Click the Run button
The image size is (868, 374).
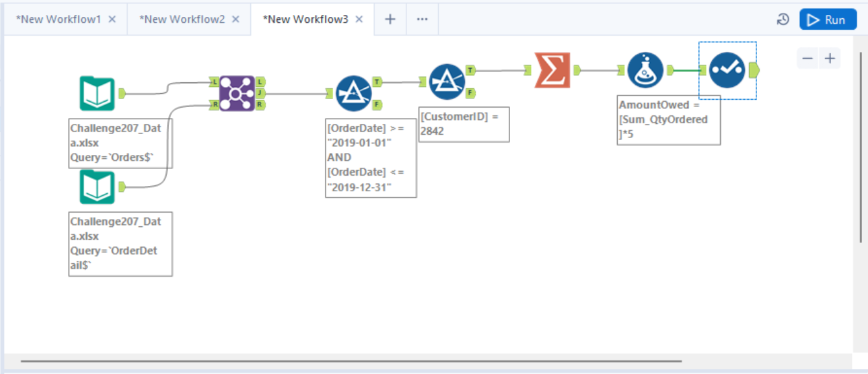[x=828, y=19]
